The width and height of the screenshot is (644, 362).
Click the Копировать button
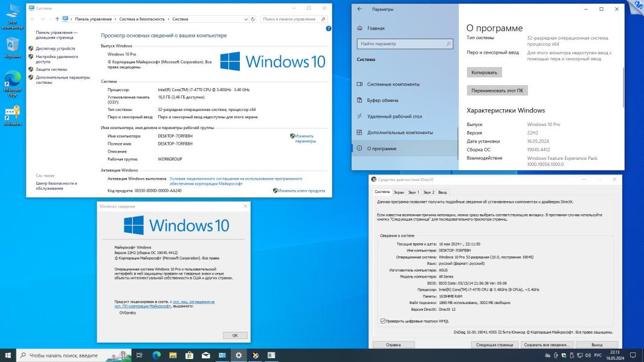(485, 72)
